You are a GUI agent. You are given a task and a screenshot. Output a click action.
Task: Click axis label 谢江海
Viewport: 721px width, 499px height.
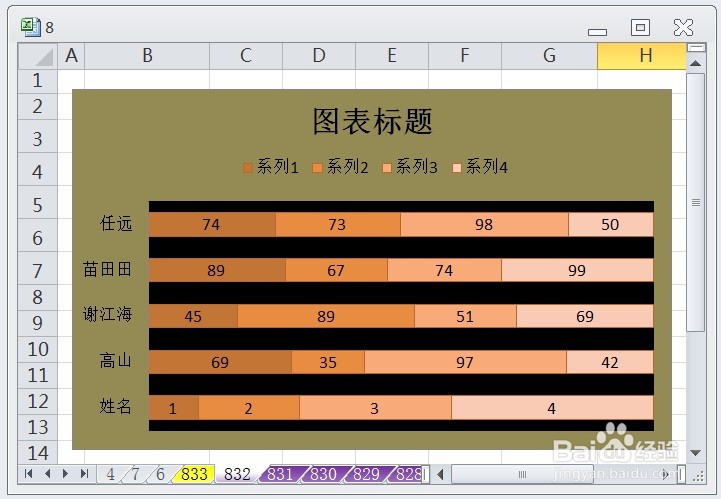point(107,315)
